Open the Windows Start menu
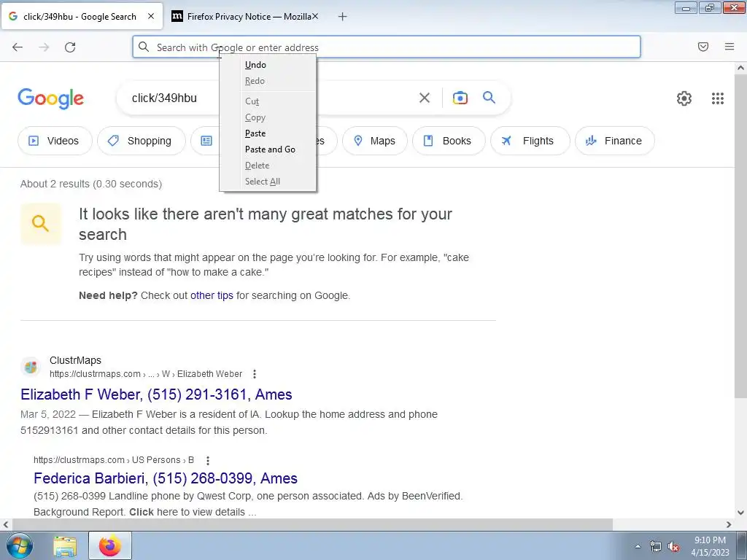 [x=19, y=546]
